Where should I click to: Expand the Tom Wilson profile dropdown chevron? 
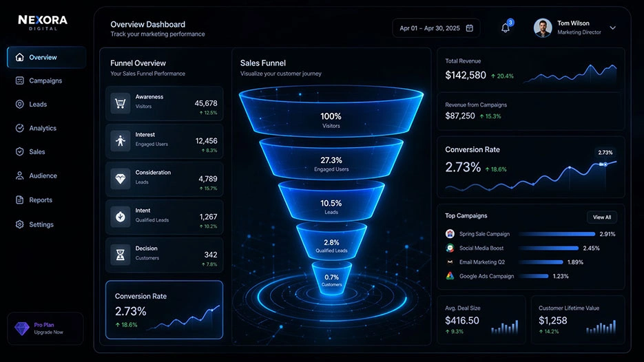pos(613,28)
